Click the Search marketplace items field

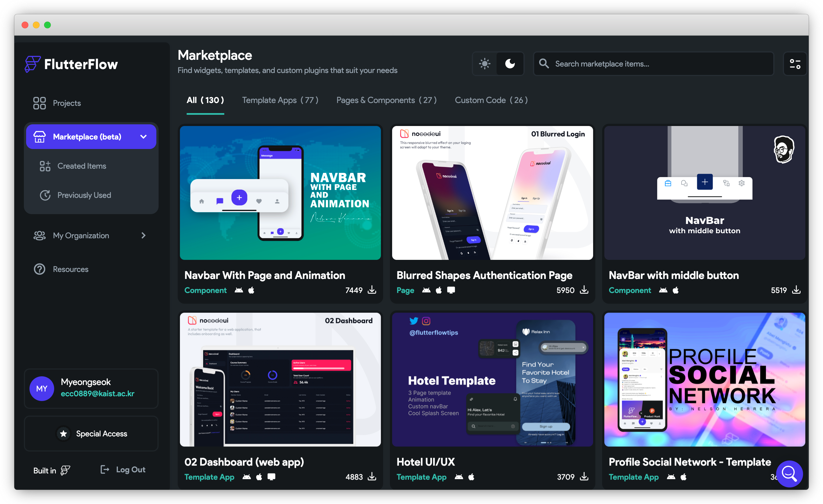654,63
